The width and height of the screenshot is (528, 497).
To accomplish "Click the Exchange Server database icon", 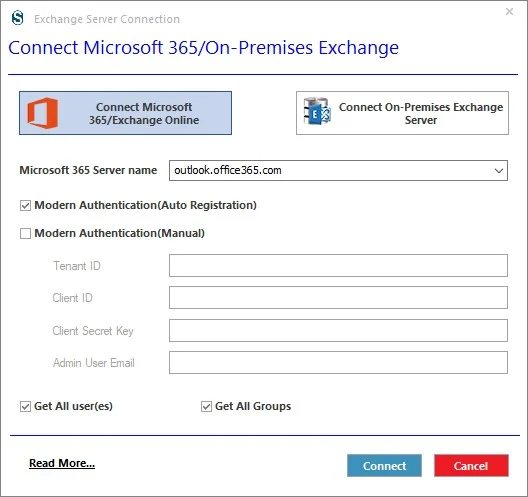I will point(317,111).
